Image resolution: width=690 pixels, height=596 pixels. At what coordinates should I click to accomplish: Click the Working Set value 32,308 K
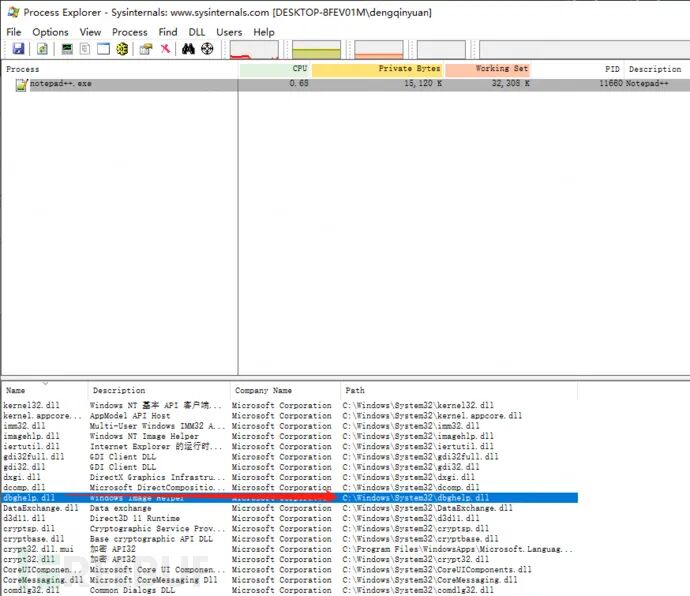(510, 83)
